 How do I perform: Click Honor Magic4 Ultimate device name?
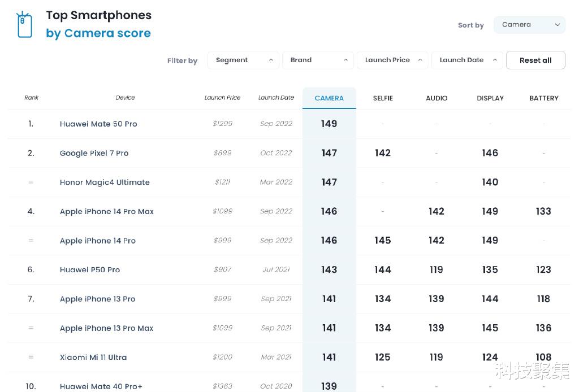105,182
